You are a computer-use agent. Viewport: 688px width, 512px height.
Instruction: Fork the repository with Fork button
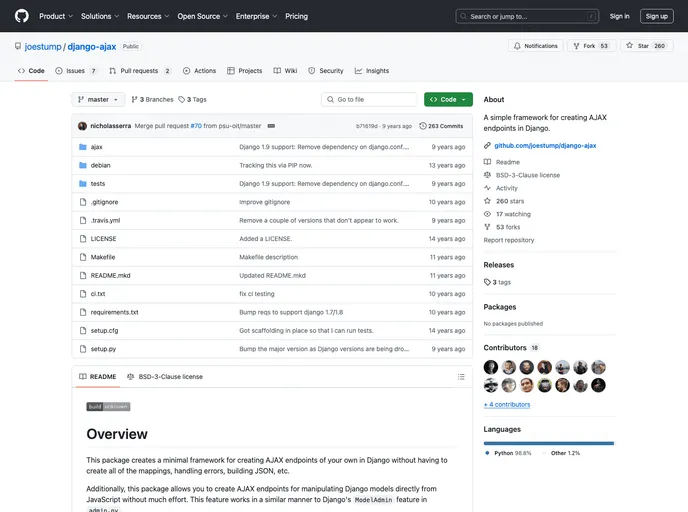click(x=591, y=46)
